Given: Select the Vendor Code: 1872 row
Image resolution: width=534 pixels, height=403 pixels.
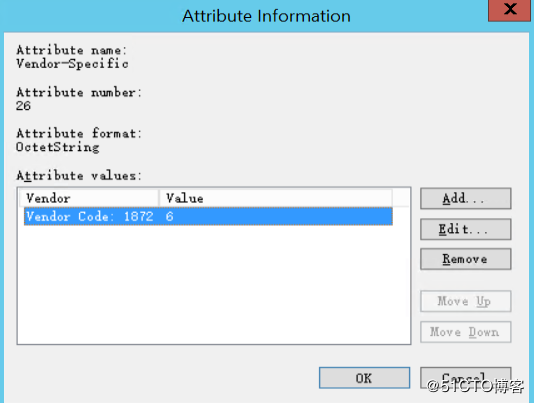Looking at the screenshot, I should coord(208,216).
